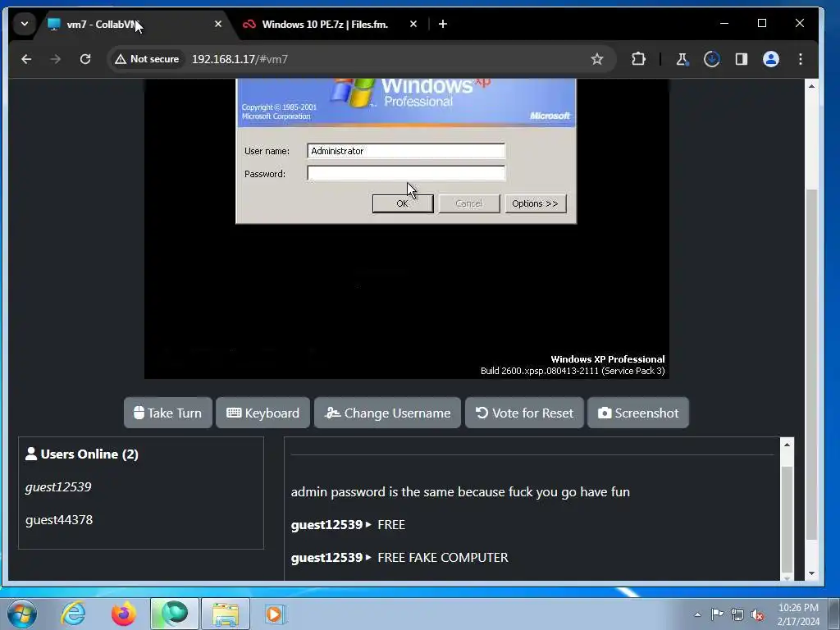Viewport: 840px width, 630px height.
Task: Open the Extensions puzzle icon
Action: point(638,59)
